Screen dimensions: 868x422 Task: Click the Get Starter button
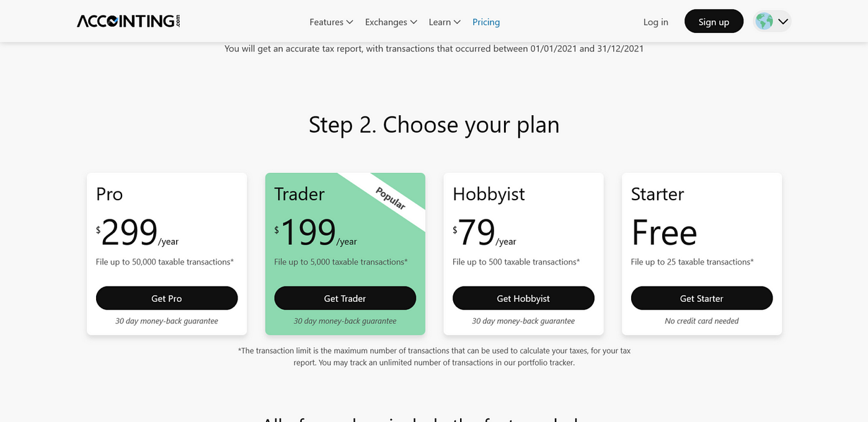[x=702, y=298]
